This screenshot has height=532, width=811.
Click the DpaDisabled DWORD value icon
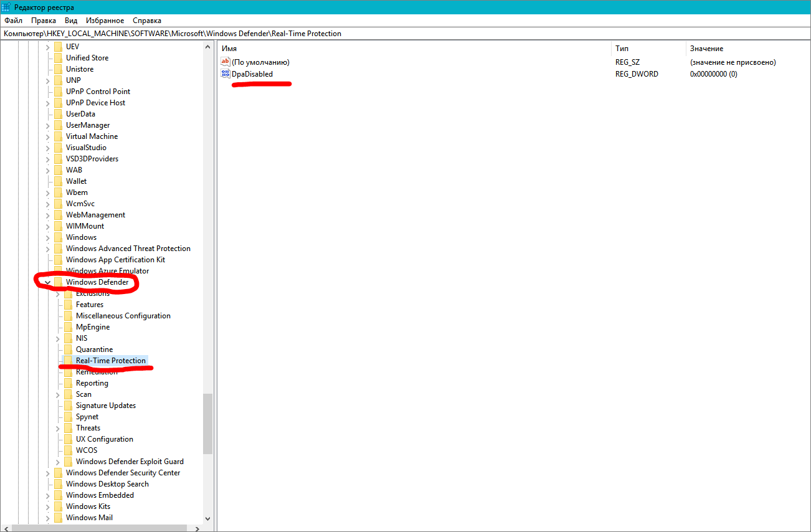225,74
